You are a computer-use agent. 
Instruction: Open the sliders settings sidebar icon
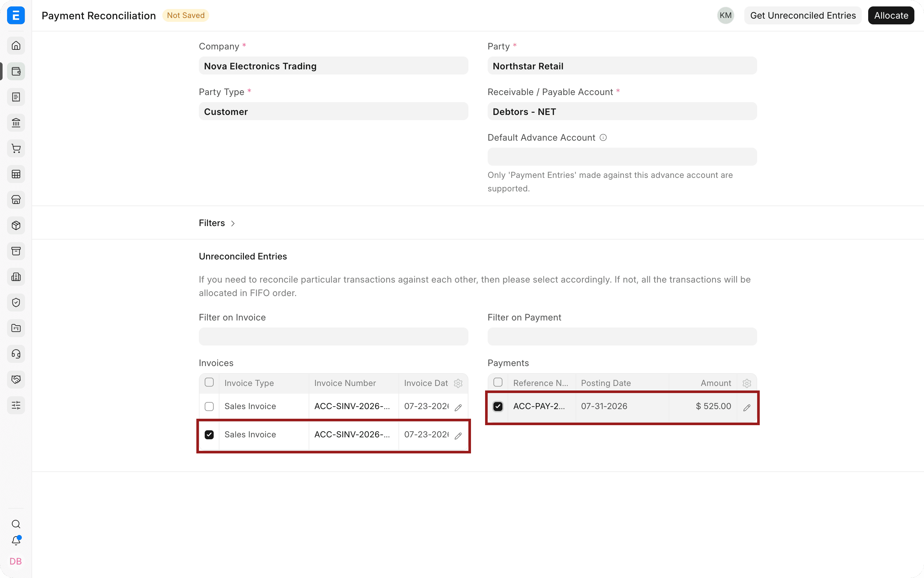[x=16, y=405]
